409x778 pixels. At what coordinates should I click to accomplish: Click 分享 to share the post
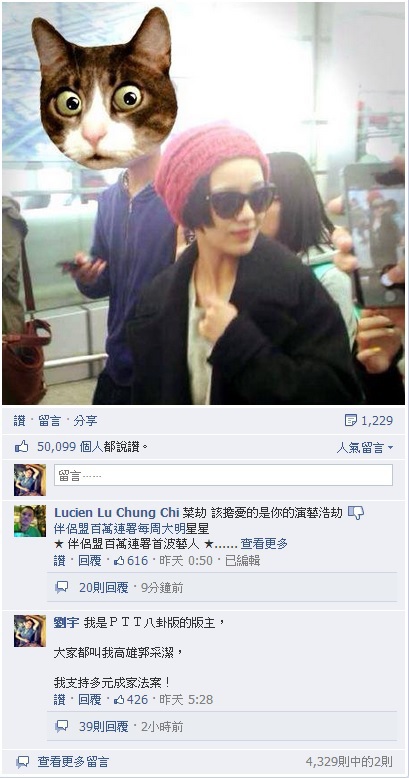click(x=85, y=421)
